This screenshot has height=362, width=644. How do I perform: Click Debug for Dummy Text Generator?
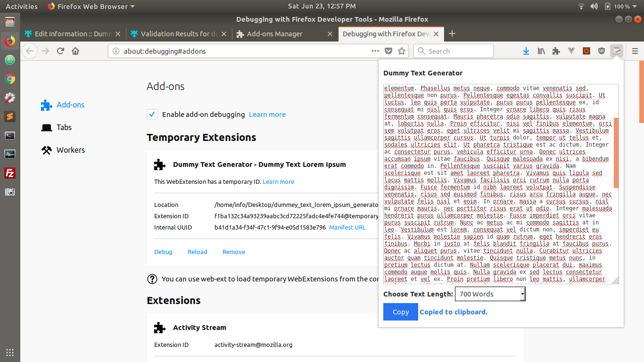pos(163,252)
